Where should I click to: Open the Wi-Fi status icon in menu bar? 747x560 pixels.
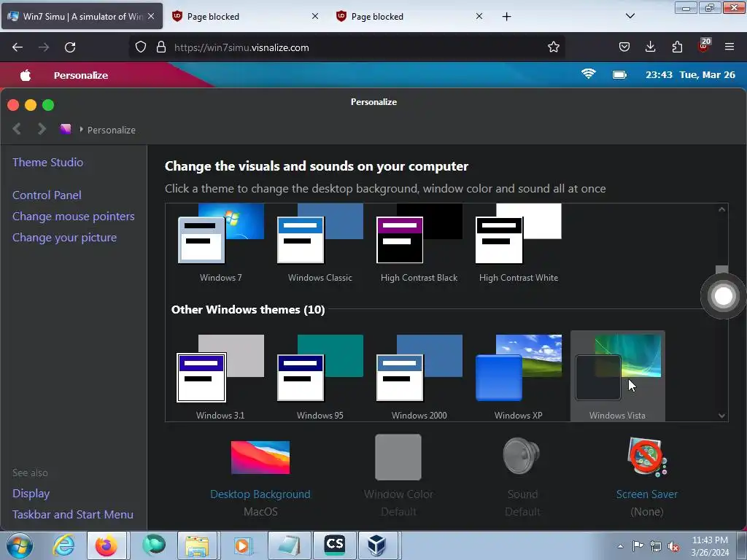pos(589,74)
